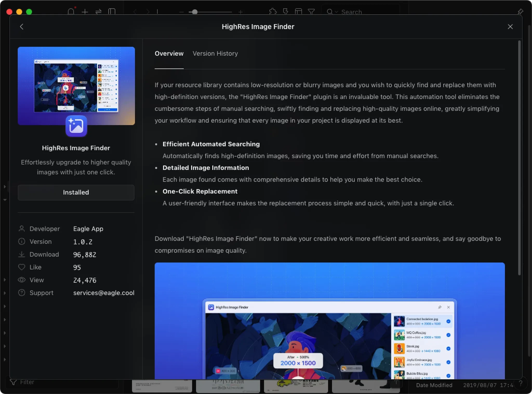
Task: Click the pin icon at top right
Action: click(520, 11)
